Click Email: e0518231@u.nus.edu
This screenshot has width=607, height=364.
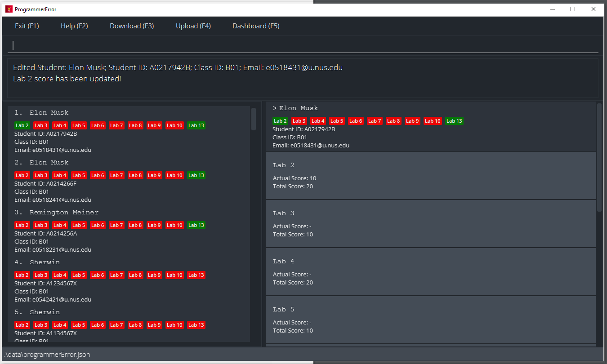[x=53, y=249]
